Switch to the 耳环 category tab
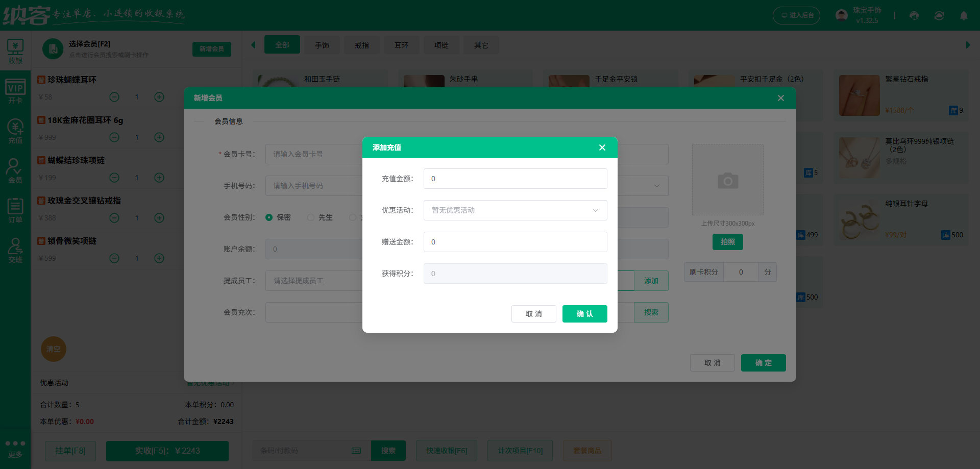Image resolution: width=980 pixels, height=469 pixels. tap(401, 45)
